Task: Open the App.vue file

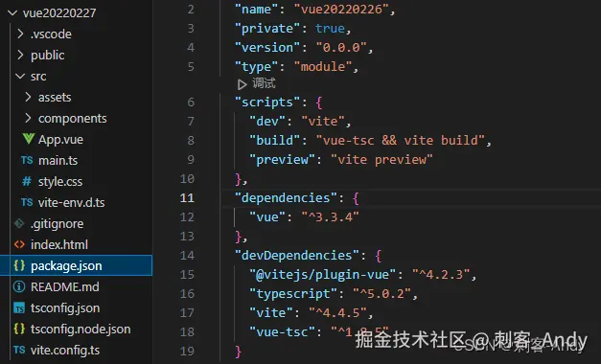Action: click(60, 140)
